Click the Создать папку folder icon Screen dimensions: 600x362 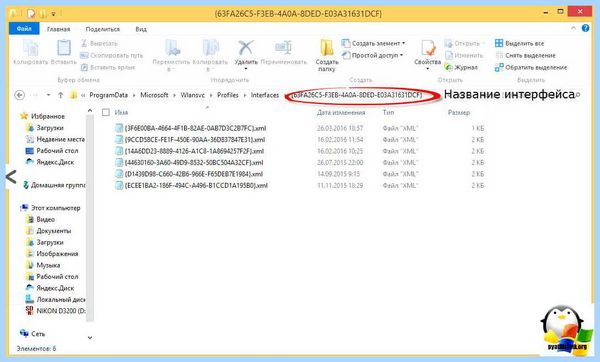[x=327, y=49]
